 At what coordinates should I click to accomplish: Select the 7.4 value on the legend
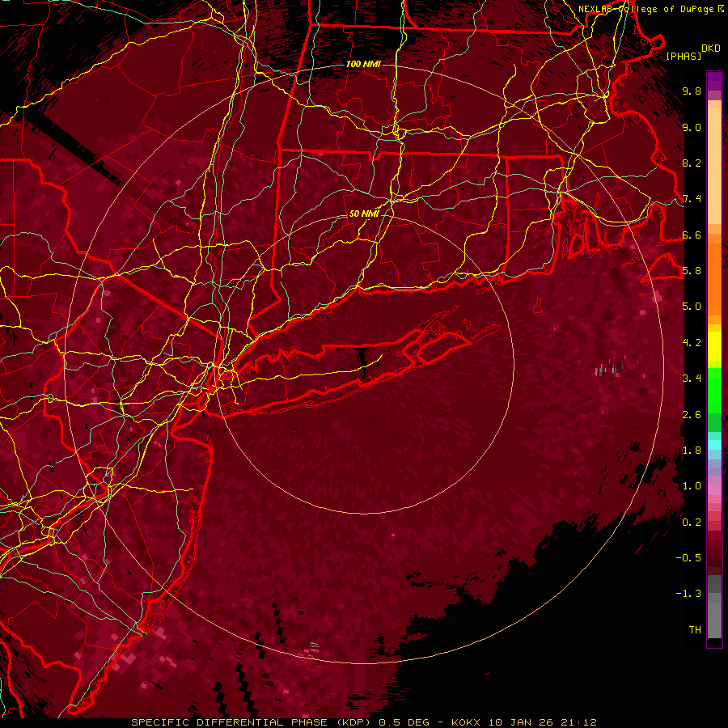(692, 199)
